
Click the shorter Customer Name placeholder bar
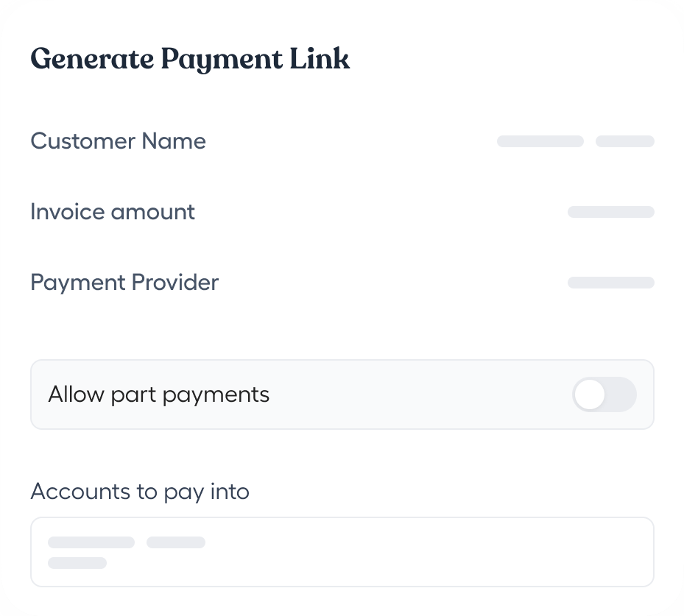click(x=624, y=141)
